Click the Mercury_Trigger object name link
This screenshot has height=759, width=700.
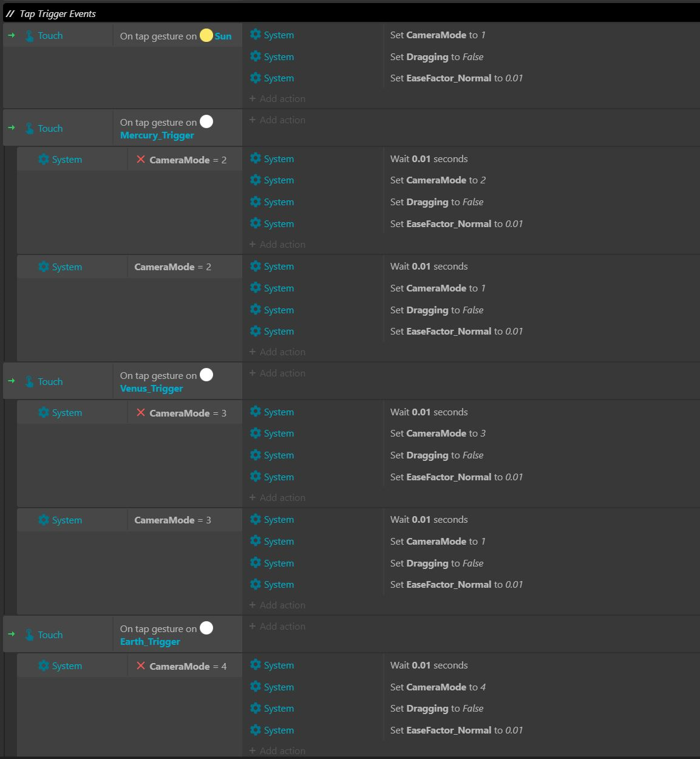157,135
